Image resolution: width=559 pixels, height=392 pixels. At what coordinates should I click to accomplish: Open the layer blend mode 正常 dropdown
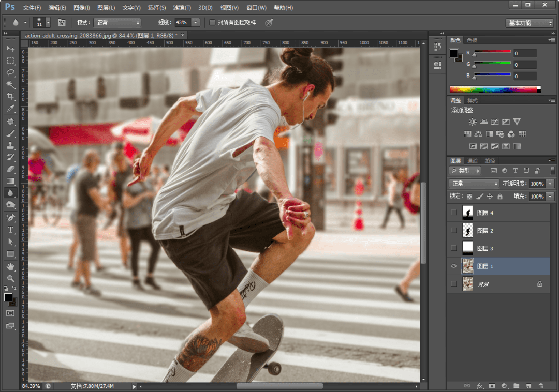pos(474,184)
